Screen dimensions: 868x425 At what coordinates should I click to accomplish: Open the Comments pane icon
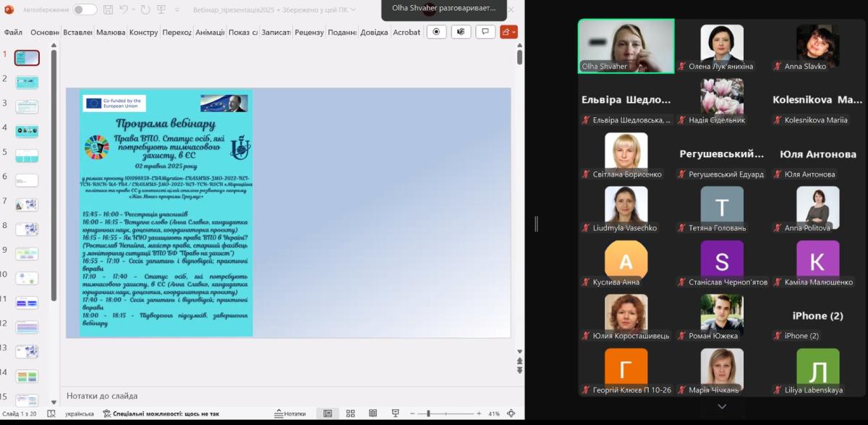pyautogui.click(x=485, y=32)
